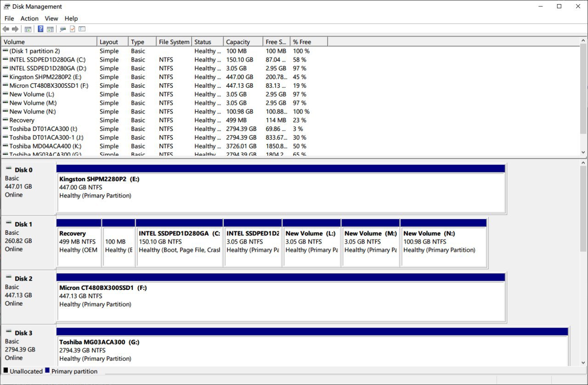Sort by the % Free column header
588x385 pixels.
(x=309, y=42)
